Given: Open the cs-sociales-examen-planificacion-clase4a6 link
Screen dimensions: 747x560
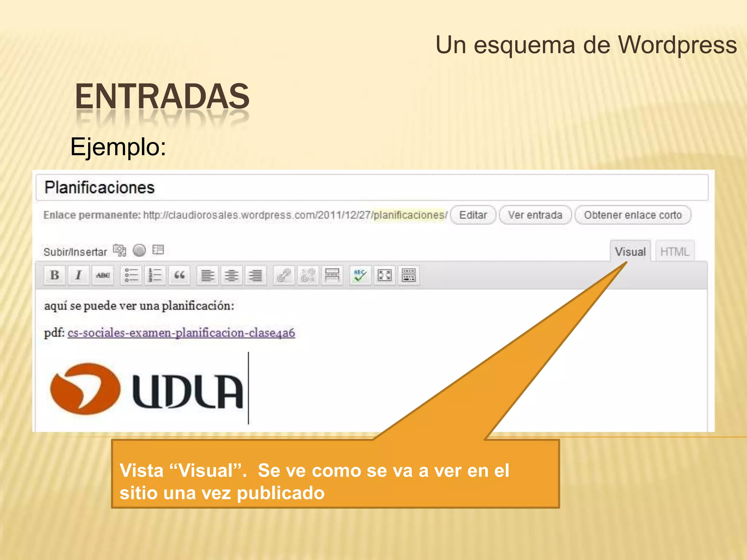Looking at the screenshot, I should 181,333.
